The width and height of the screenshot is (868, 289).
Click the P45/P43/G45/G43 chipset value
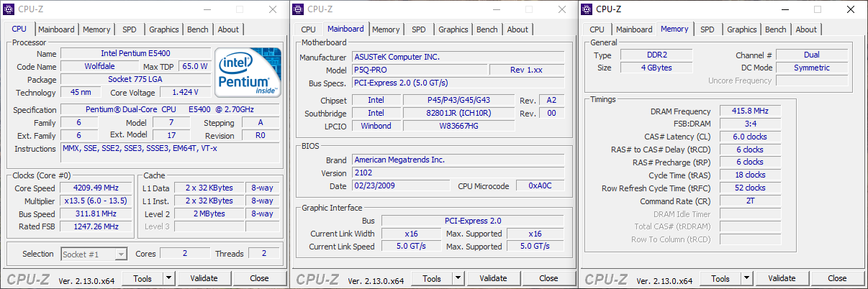pos(458,100)
